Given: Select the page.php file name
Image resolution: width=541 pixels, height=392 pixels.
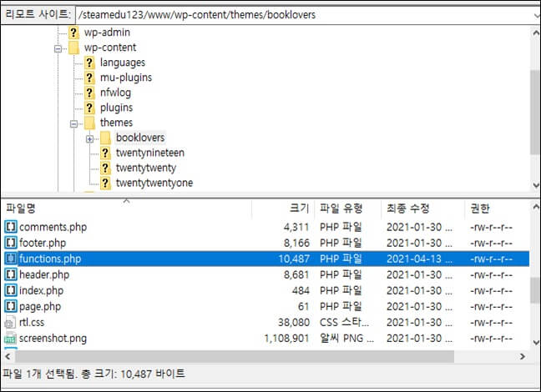Looking at the screenshot, I should click(40, 306).
